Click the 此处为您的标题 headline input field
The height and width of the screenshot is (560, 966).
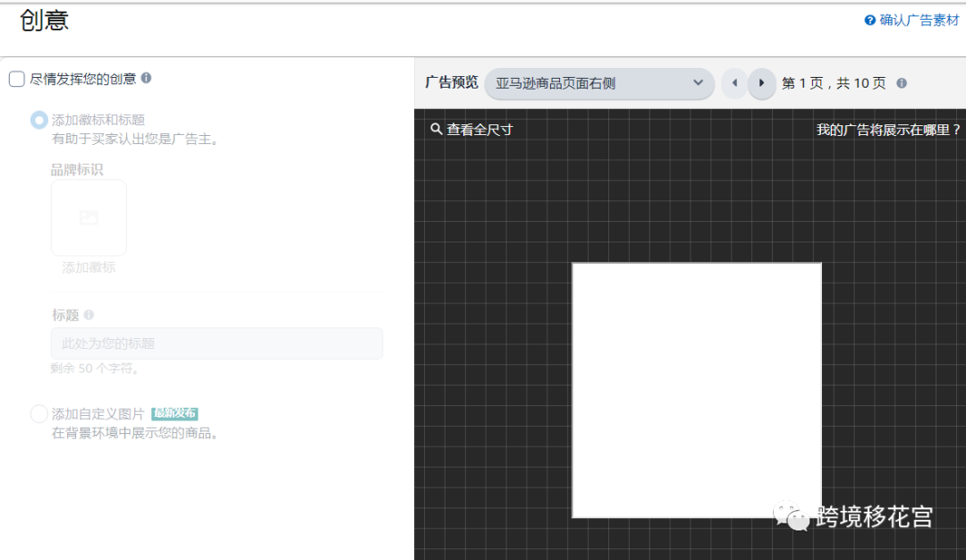[216, 344]
